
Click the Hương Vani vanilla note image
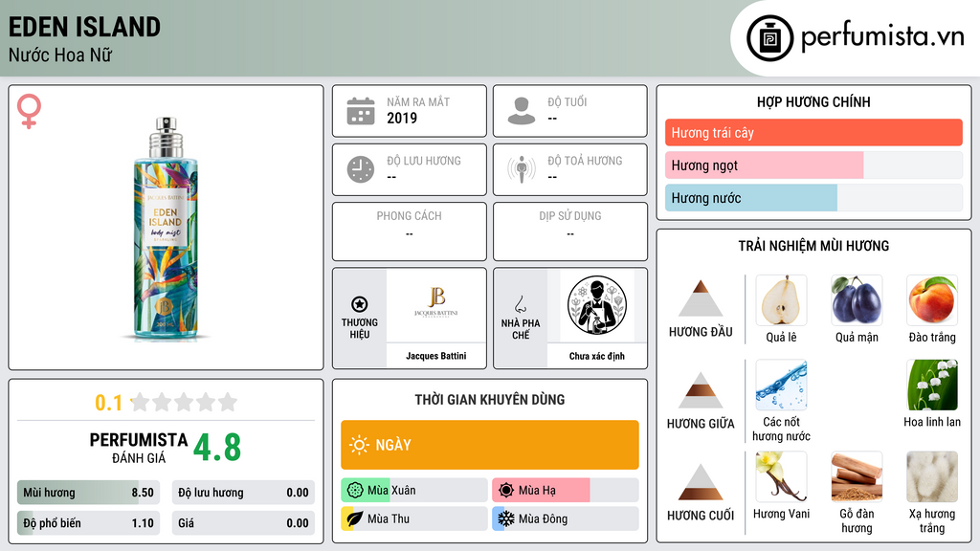click(x=781, y=476)
